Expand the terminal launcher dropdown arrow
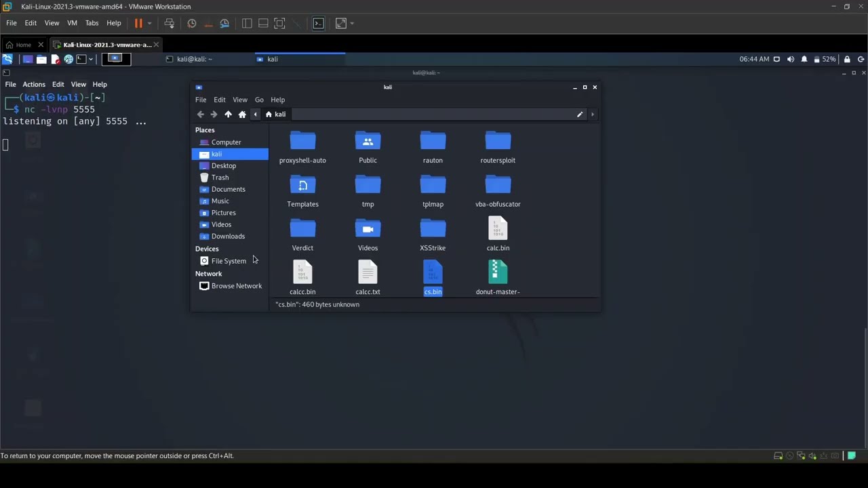868x488 pixels. [90, 59]
